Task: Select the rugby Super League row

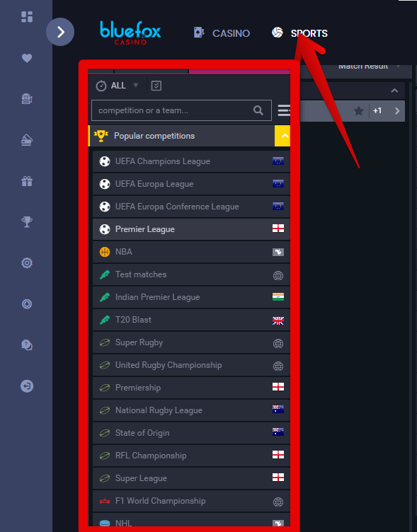Action: tap(191, 478)
